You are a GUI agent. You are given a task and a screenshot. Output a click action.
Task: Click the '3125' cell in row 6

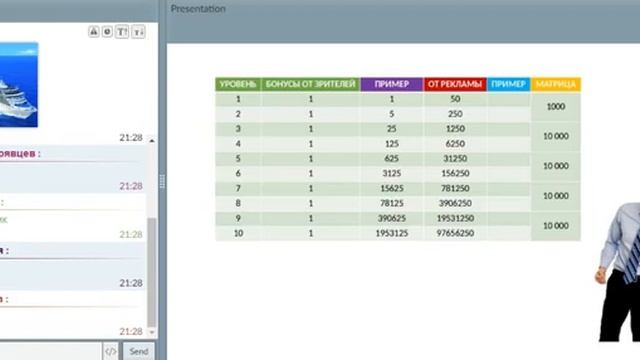click(x=391, y=173)
